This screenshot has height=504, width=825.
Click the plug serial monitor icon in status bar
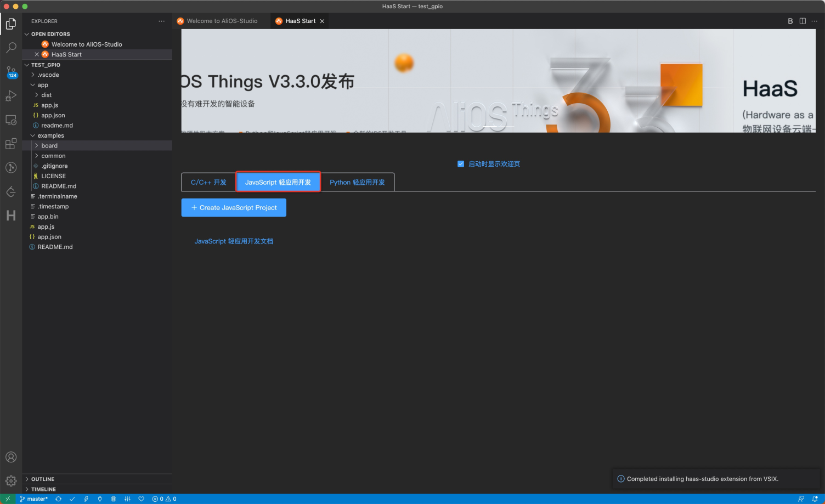point(100,499)
